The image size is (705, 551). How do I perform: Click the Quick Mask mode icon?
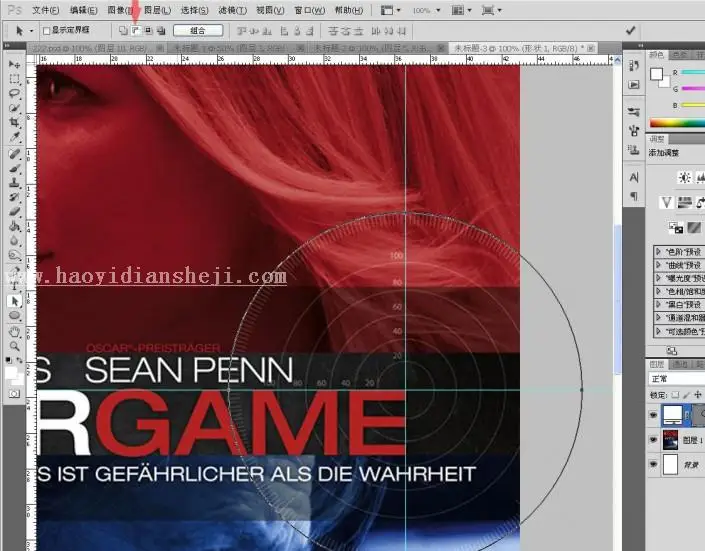click(14, 394)
